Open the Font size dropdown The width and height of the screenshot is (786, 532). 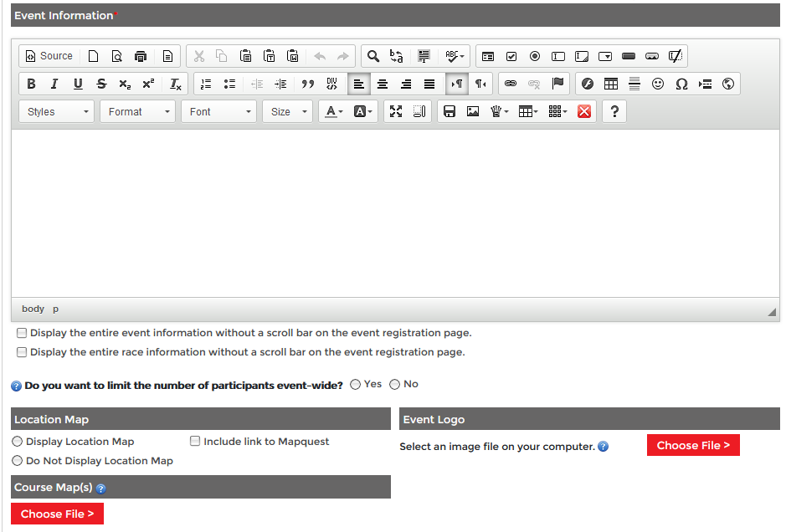click(287, 111)
